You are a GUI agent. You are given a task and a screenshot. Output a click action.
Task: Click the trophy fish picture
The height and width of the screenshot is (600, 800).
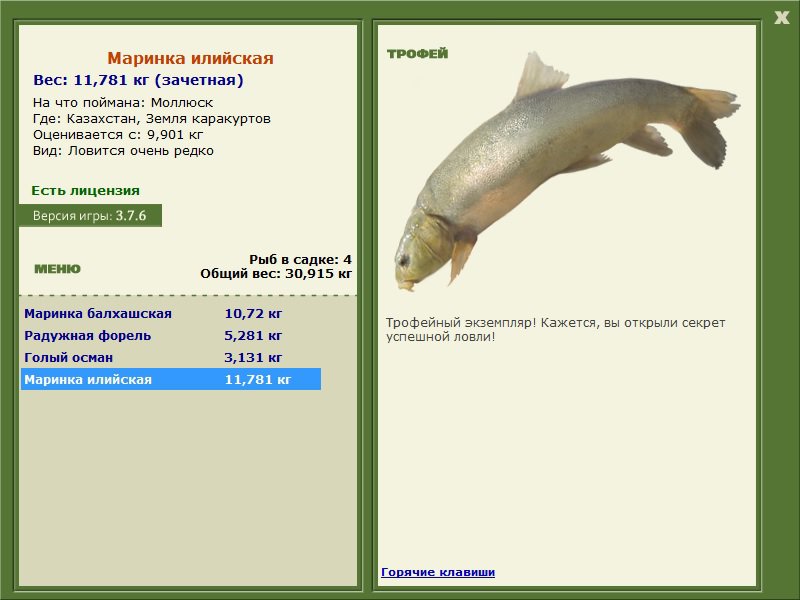[566, 171]
